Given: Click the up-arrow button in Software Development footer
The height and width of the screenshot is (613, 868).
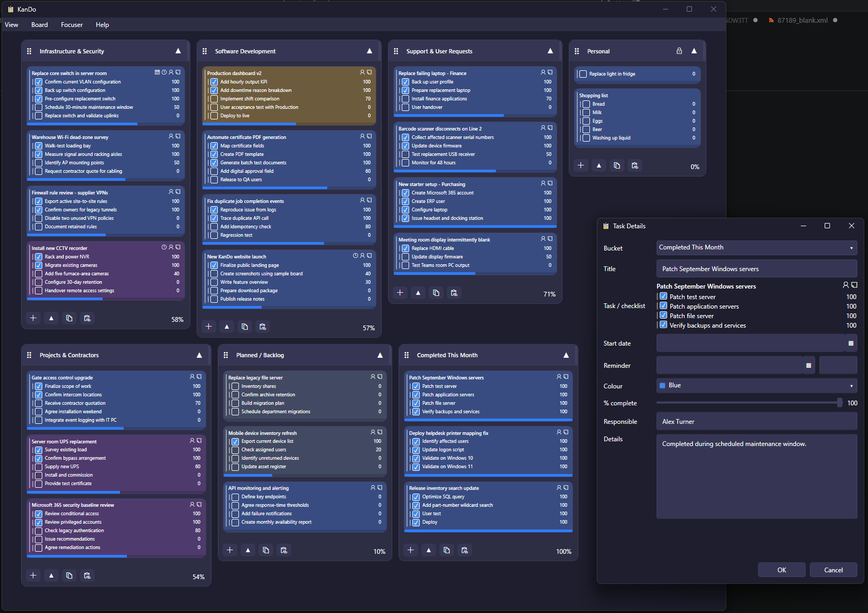Looking at the screenshot, I should tap(227, 327).
